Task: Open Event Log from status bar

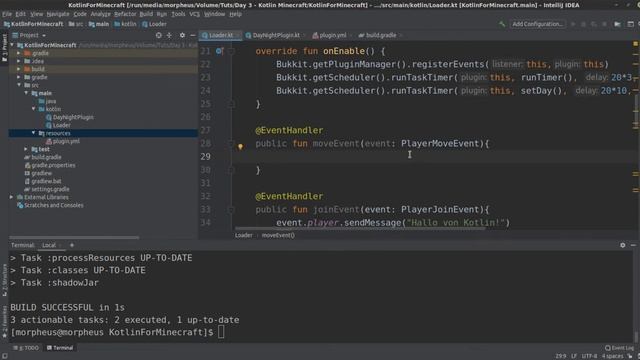Action: coord(619,348)
